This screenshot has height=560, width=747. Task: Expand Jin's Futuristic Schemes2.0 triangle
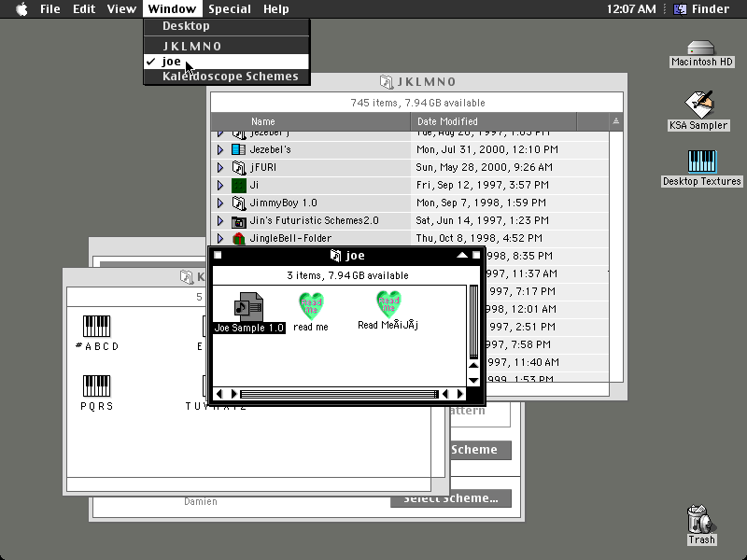(x=220, y=221)
